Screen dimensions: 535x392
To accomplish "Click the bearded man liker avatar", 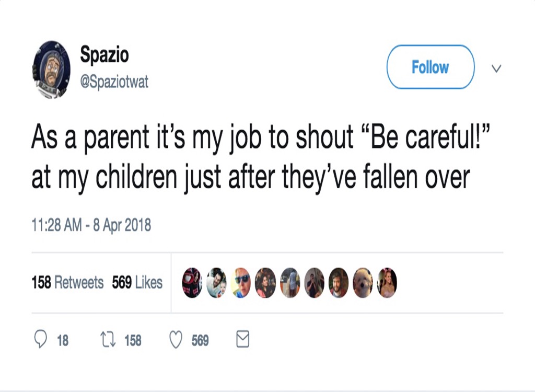I will [338, 283].
